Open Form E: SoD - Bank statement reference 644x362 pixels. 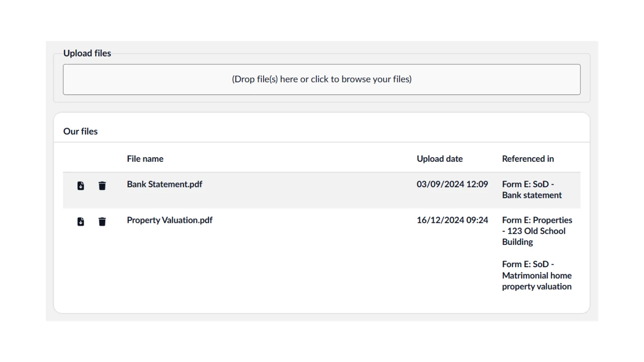click(531, 190)
